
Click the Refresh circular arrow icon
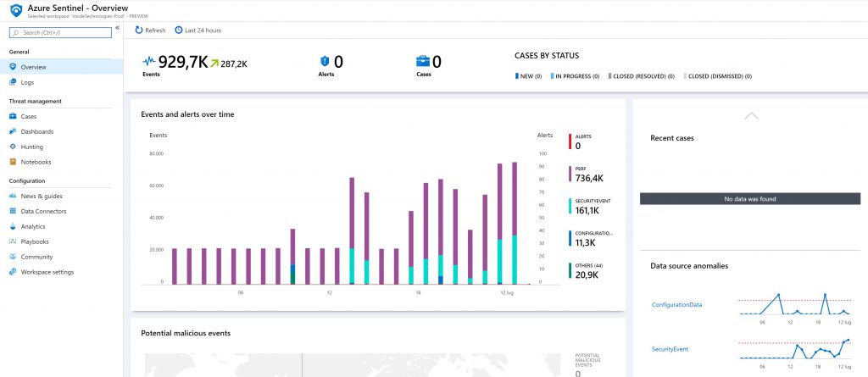coord(139,30)
